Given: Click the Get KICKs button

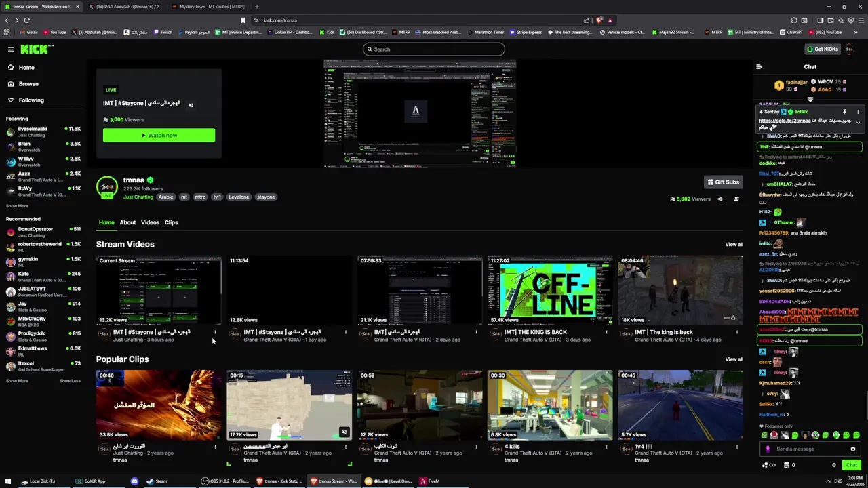Looking at the screenshot, I should click(823, 49).
